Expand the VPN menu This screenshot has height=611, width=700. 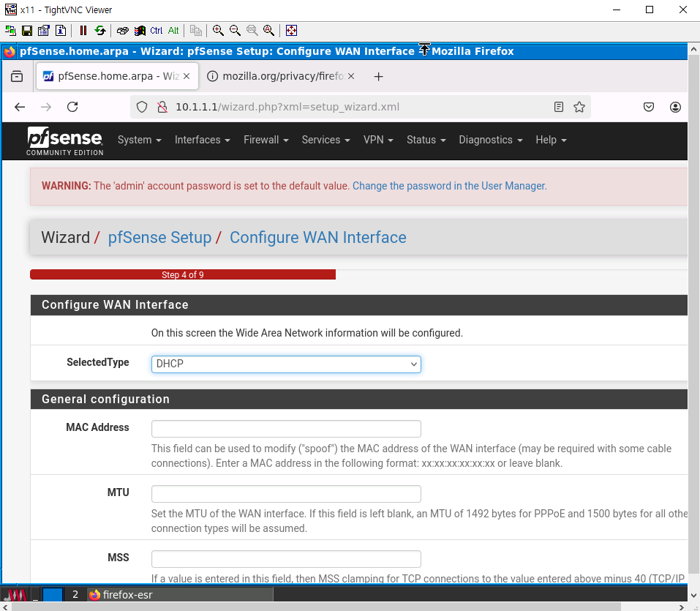(378, 140)
